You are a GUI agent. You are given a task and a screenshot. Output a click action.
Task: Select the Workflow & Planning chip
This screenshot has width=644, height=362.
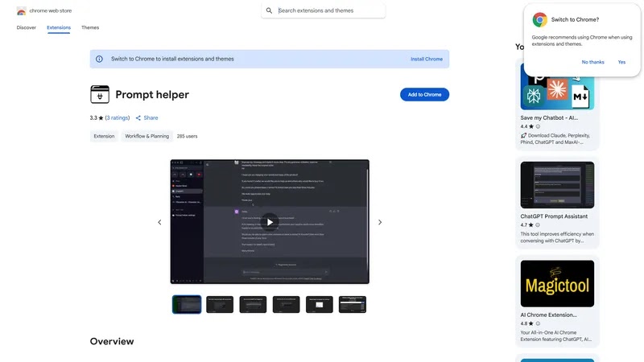147,136
